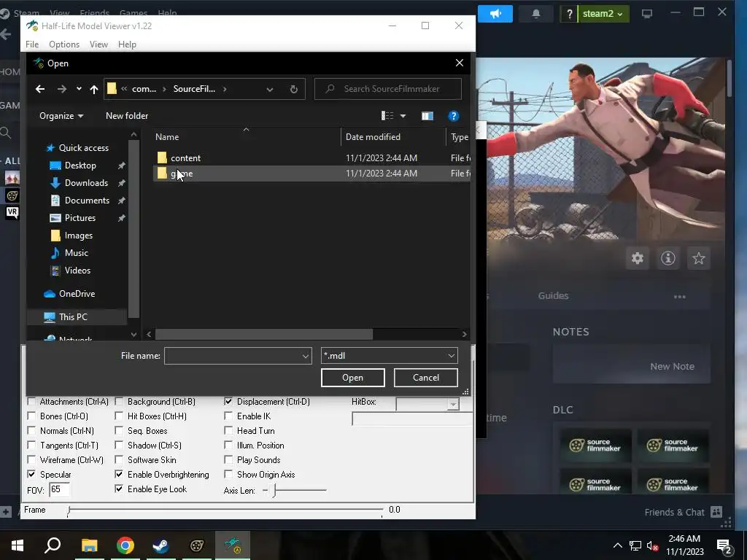This screenshot has height=560, width=747.
Task: Open Steam help question mark
Action: [569, 14]
